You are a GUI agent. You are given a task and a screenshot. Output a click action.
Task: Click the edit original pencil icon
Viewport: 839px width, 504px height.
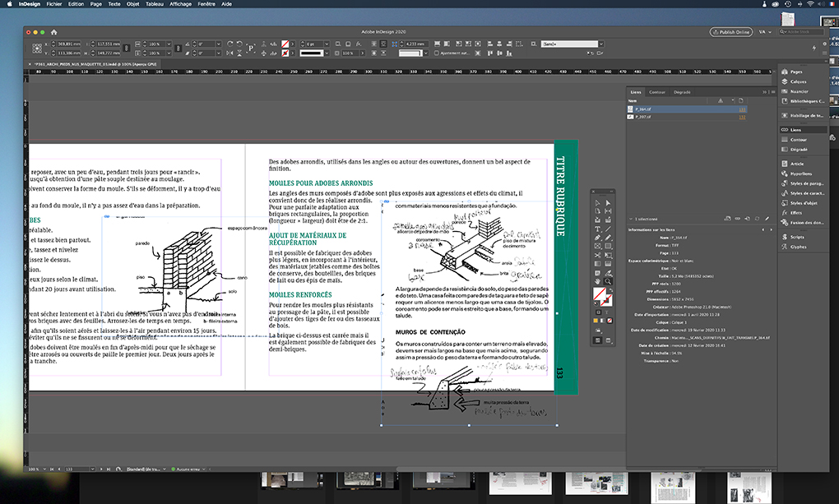[x=767, y=219]
